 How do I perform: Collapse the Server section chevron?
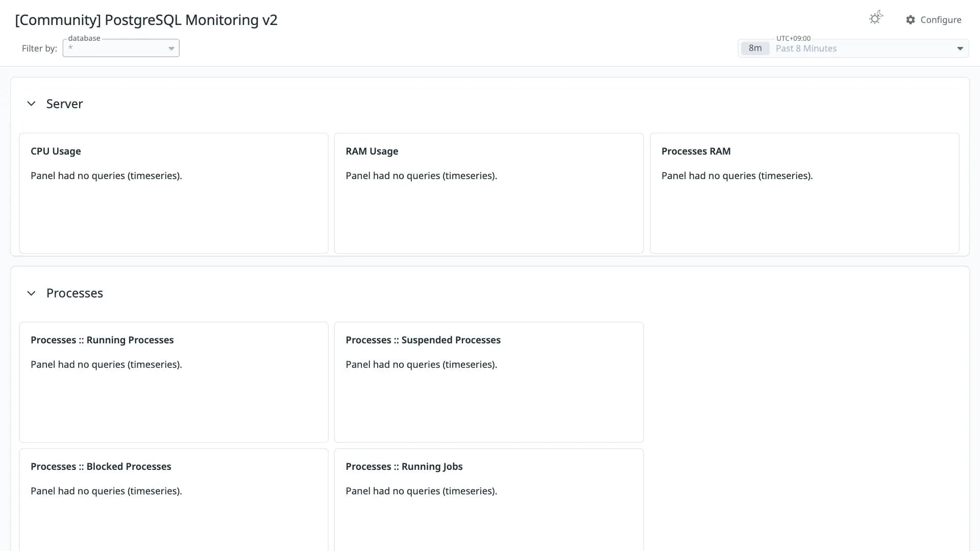pyautogui.click(x=31, y=104)
